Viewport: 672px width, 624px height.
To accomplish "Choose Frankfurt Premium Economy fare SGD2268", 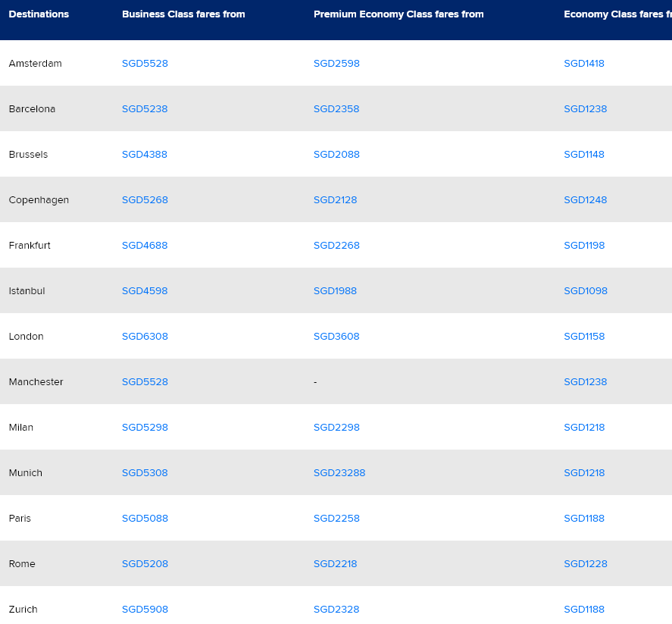I will 336,246.
